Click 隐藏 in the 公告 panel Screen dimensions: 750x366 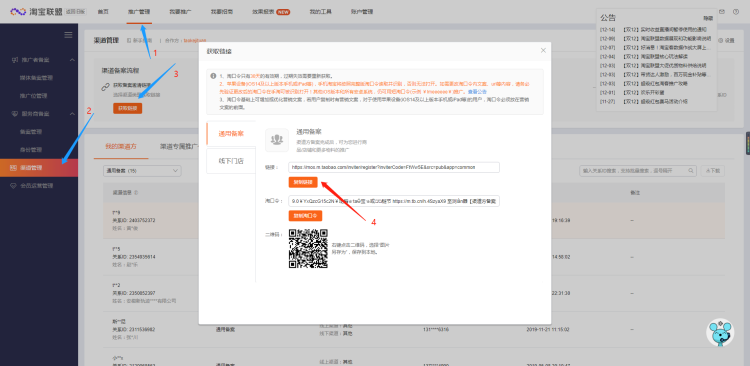click(708, 18)
